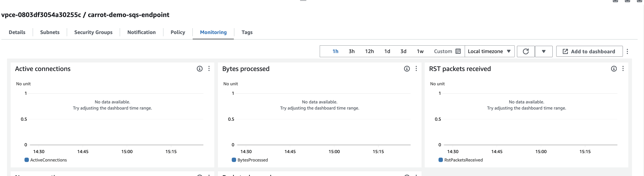Select the 1h time range
644x176 pixels.
335,51
